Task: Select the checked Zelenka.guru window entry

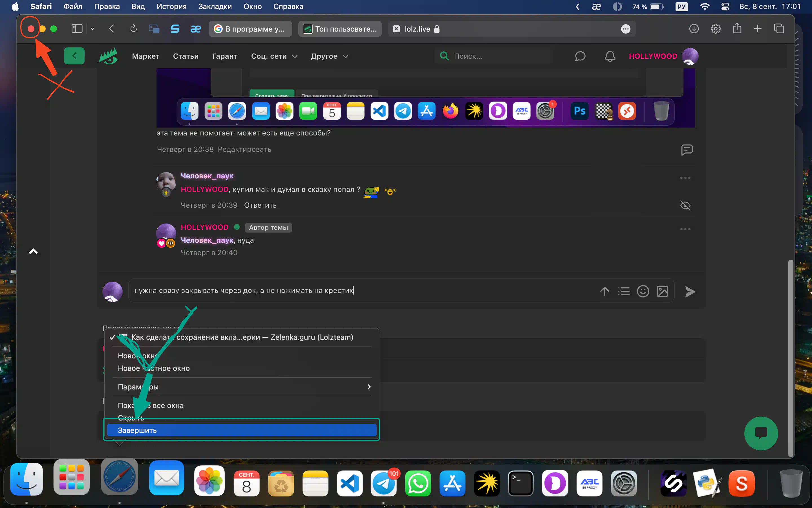Action: tap(242, 337)
